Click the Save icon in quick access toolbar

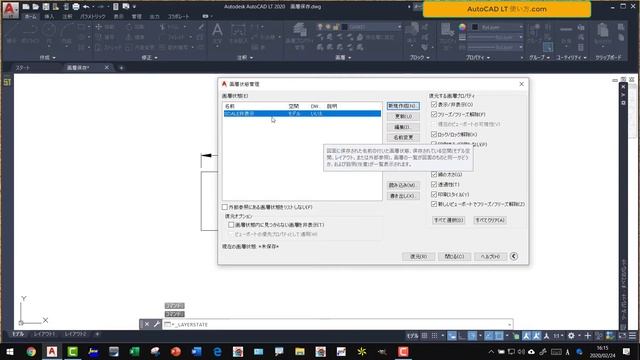(46, 7)
